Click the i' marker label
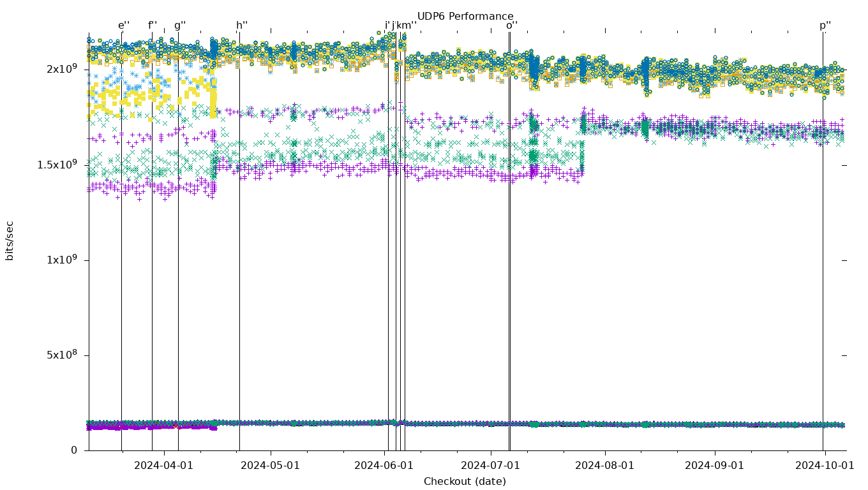The height and width of the screenshot is (490, 868). pyautogui.click(x=387, y=26)
